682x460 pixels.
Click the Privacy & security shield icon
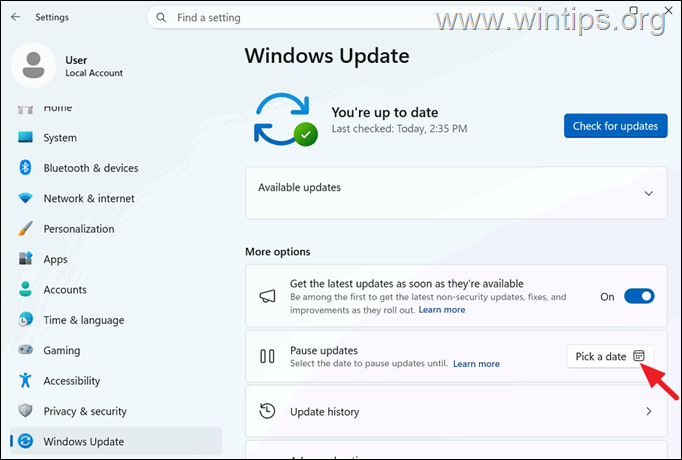click(x=25, y=410)
